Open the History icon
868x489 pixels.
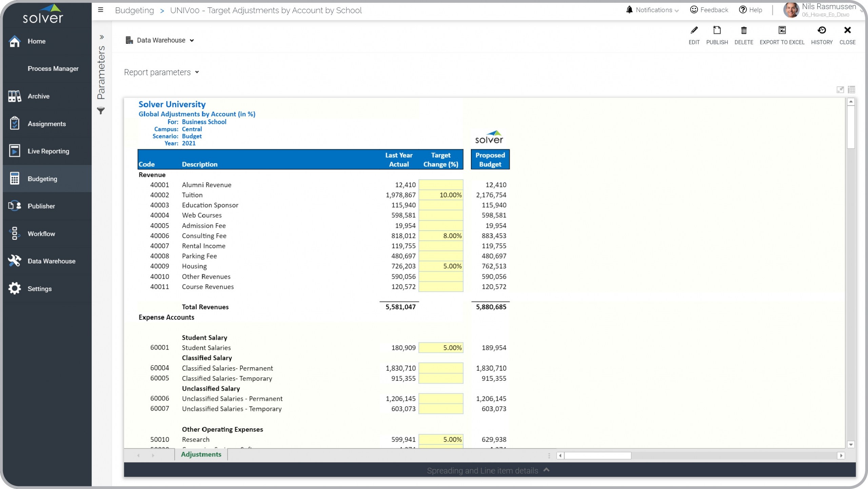pyautogui.click(x=821, y=31)
